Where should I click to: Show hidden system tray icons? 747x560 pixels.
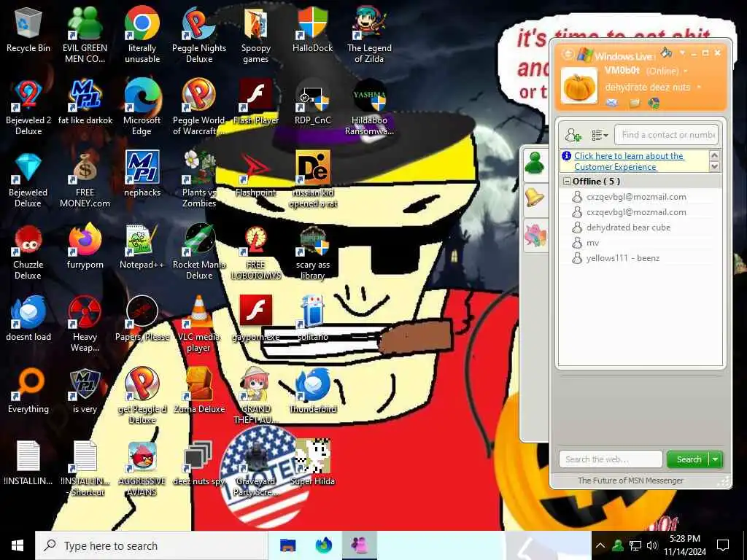pos(600,545)
